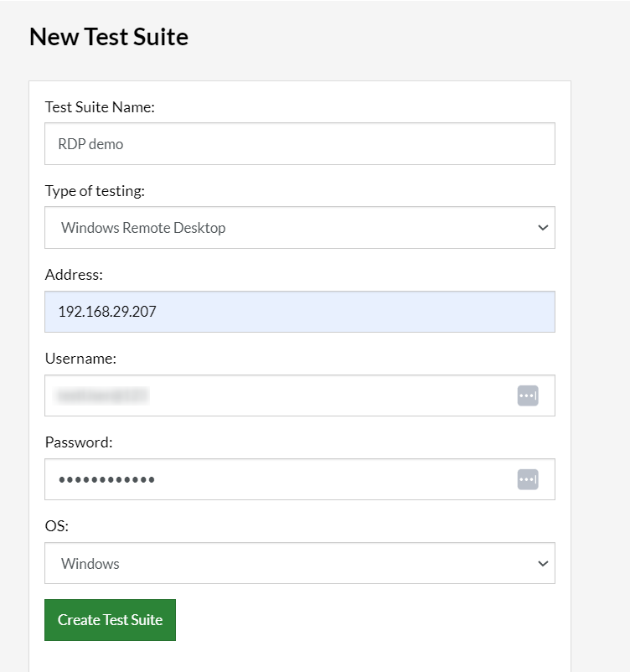Open the OS selector showing Windows

[x=285, y=563]
